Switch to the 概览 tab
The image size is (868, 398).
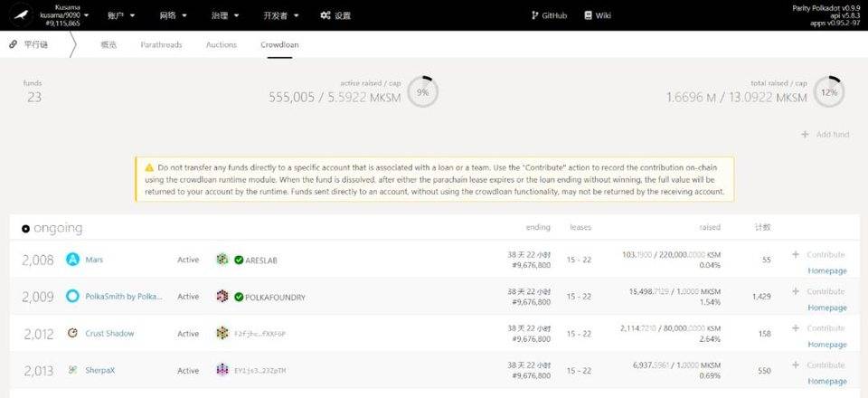coord(108,45)
